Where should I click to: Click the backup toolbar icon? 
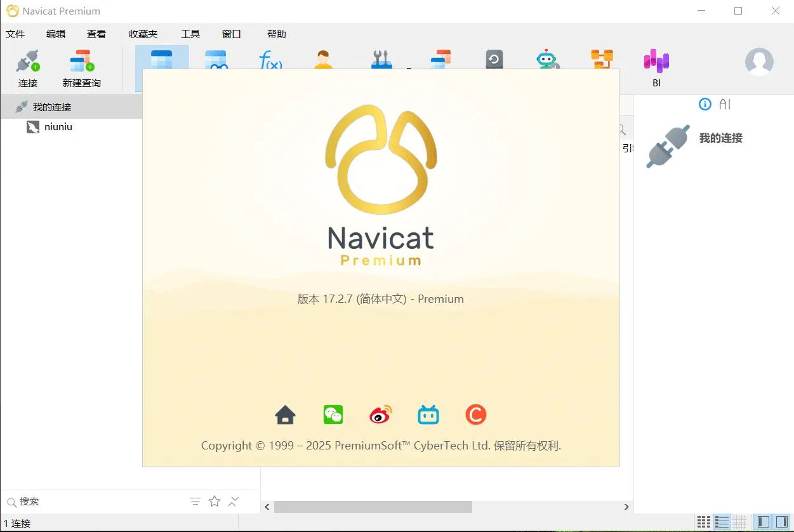494,60
